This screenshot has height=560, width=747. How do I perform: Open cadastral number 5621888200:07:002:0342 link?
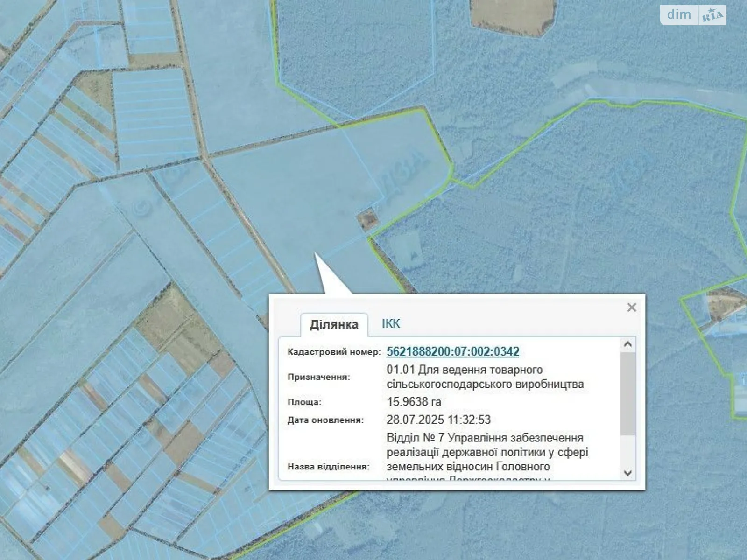pos(452,351)
